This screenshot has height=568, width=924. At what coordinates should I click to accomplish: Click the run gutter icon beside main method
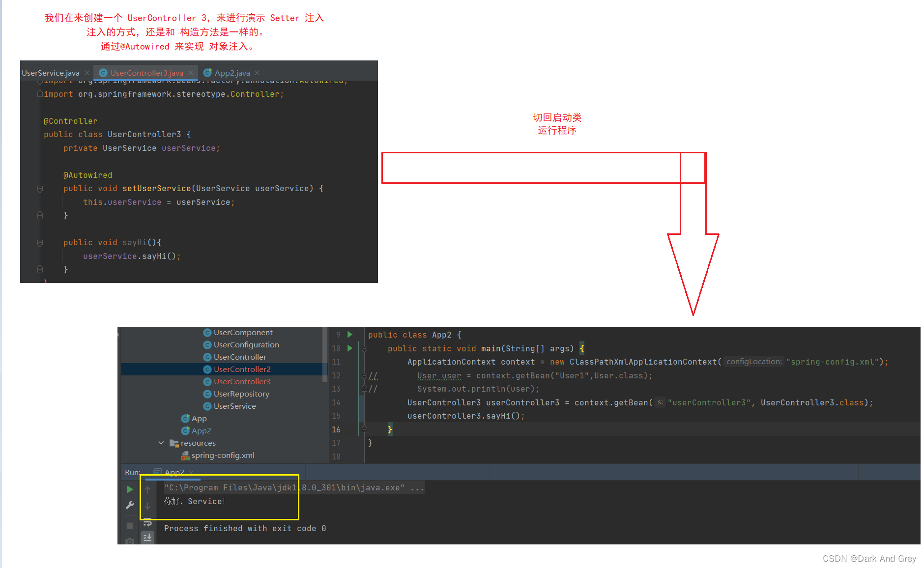click(x=350, y=348)
